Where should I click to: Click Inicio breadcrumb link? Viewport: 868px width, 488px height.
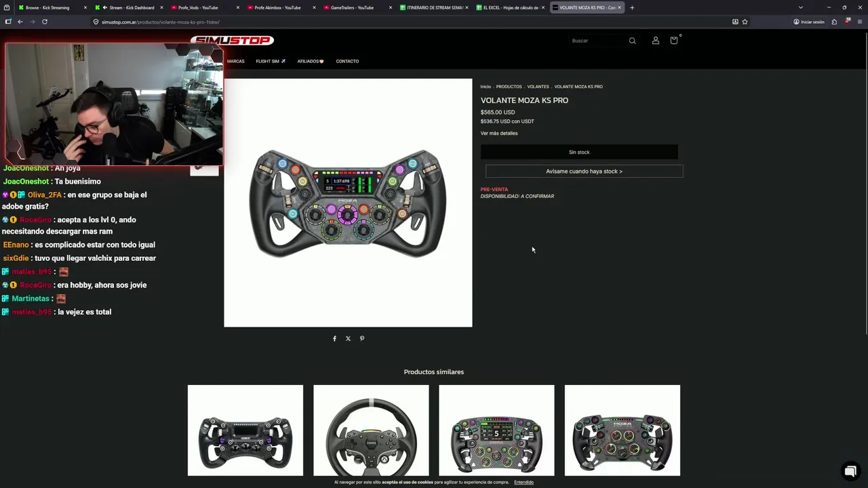(486, 87)
